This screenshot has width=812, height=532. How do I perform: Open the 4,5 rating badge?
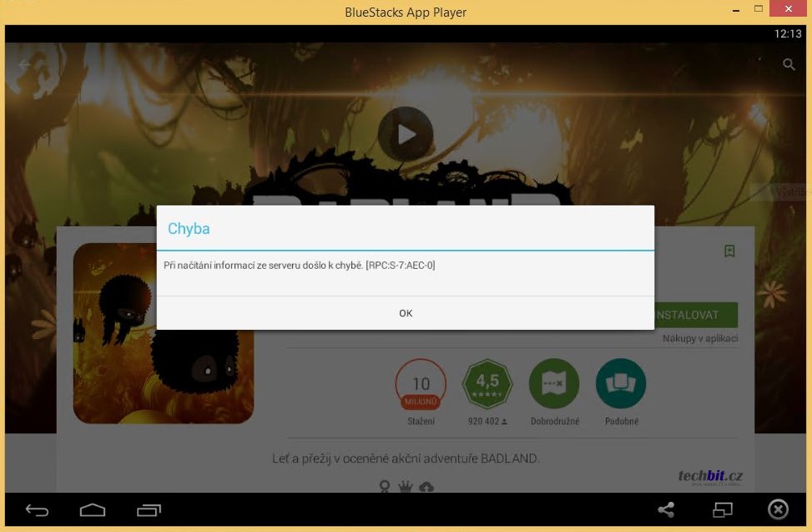click(x=487, y=384)
